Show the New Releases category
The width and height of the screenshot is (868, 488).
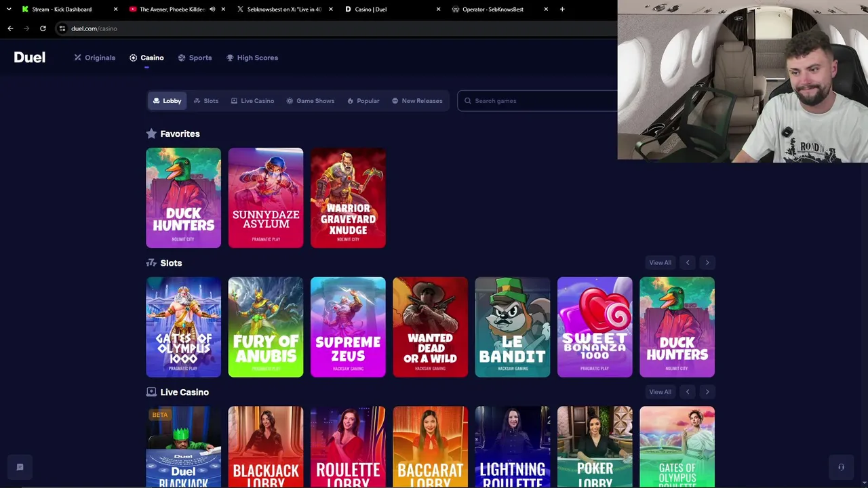417,101
